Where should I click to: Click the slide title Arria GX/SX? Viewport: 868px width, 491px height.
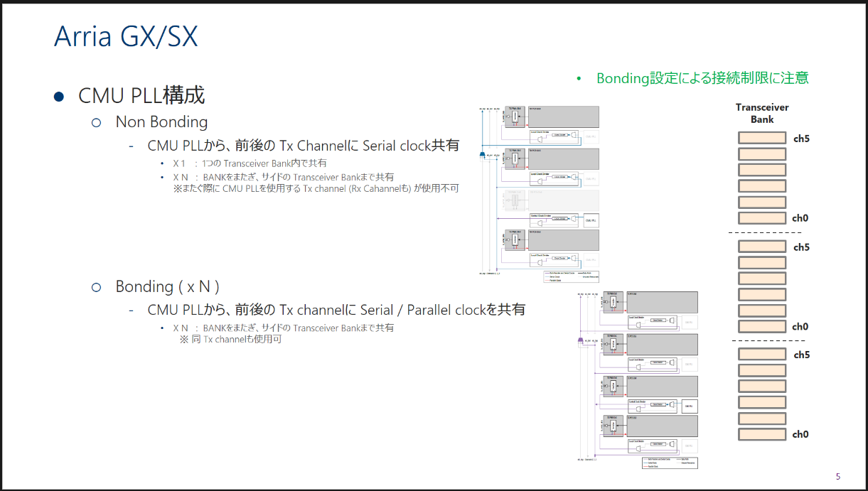pos(126,36)
